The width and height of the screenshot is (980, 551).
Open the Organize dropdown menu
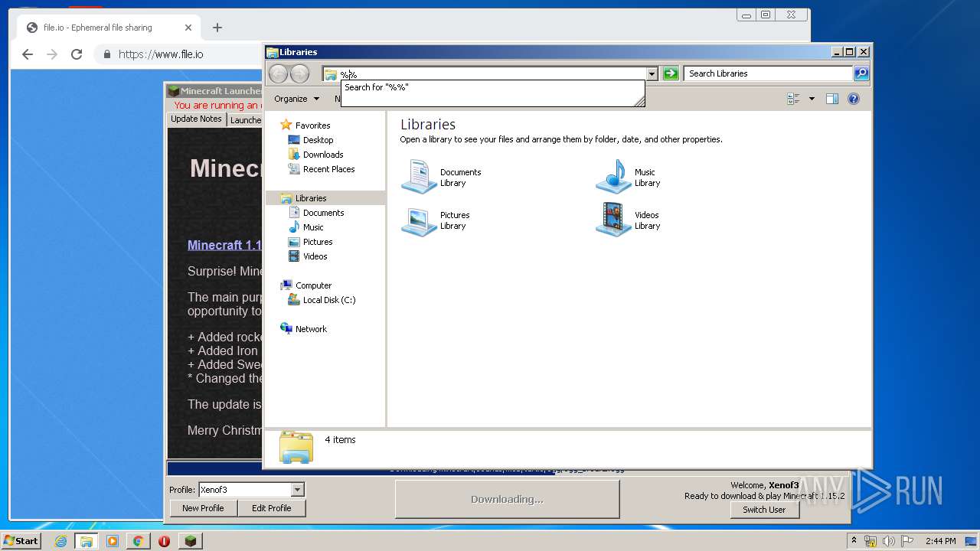tap(296, 99)
